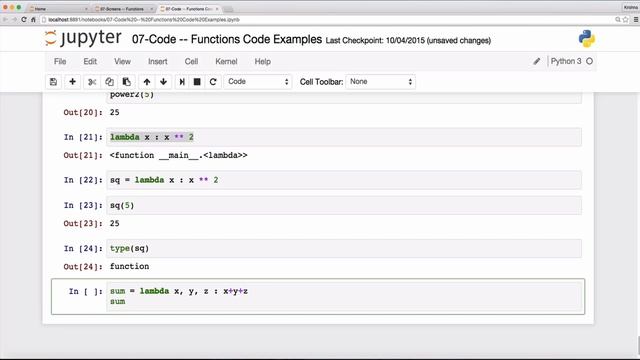Click Last Checkpoint 10/04/2015 text
Viewport: 640px width, 360px height.
408,40
